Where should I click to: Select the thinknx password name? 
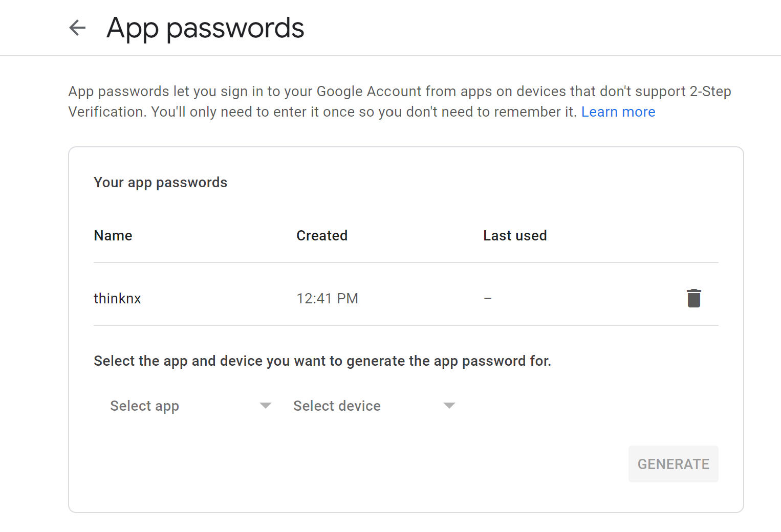click(117, 298)
